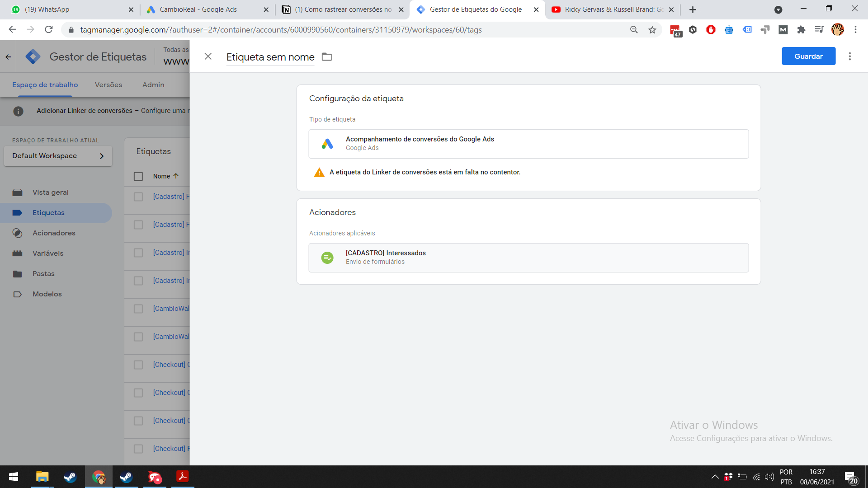Expand the Default Workspace selector
The image size is (868, 488).
[x=58, y=156]
